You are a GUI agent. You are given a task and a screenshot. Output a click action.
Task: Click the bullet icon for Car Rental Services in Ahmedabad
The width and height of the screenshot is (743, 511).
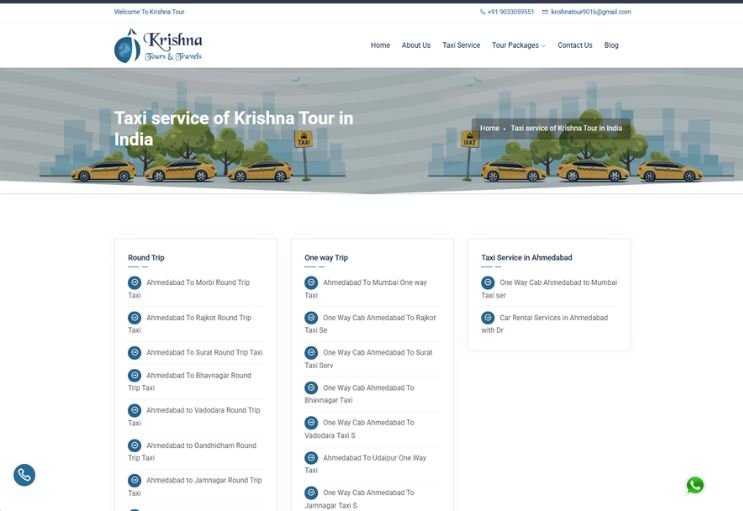(488, 318)
